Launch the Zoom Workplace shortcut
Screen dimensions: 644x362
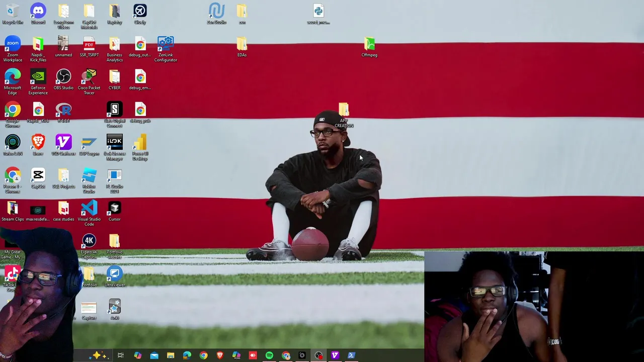[x=13, y=49]
